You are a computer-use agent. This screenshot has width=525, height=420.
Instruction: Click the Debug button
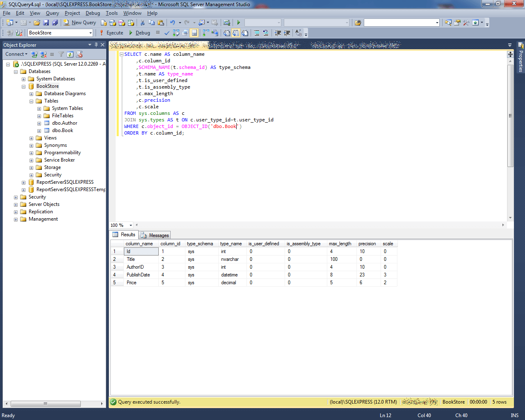click(x=142, y=33)
